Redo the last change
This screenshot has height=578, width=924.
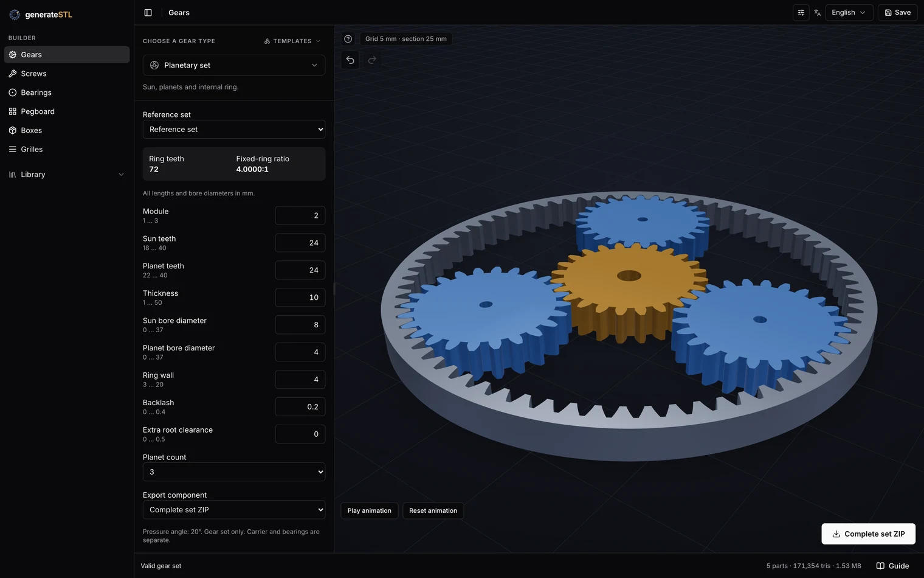(x=372, y=60)
